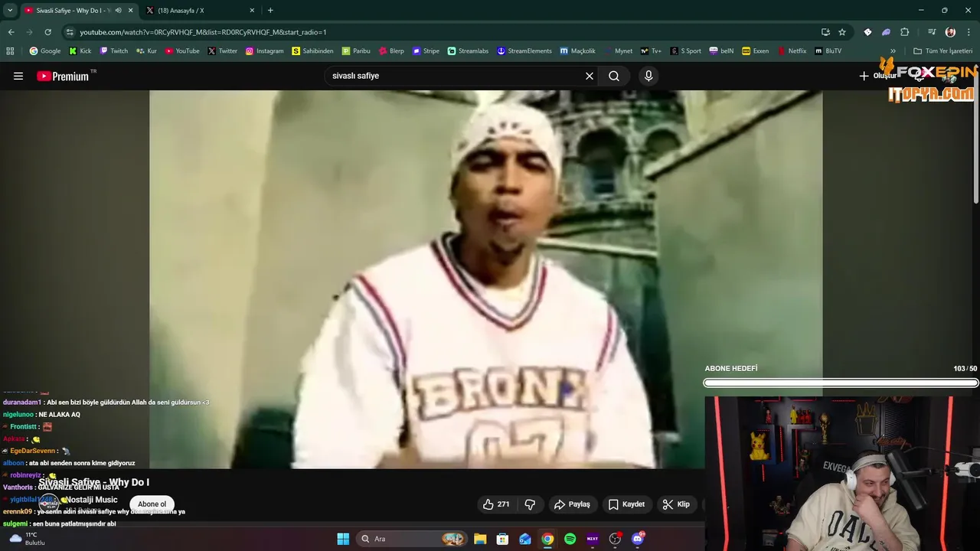Open Discord from the taskbar

(638, 539)
